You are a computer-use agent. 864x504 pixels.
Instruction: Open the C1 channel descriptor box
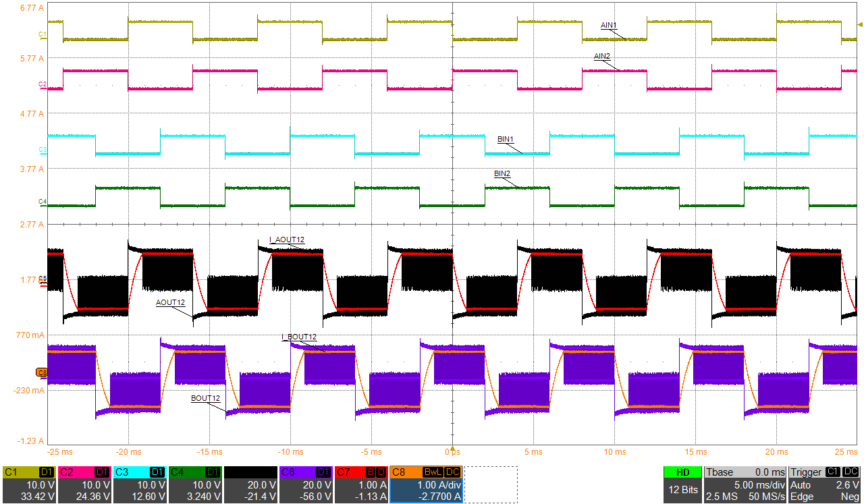click(30, 484)
